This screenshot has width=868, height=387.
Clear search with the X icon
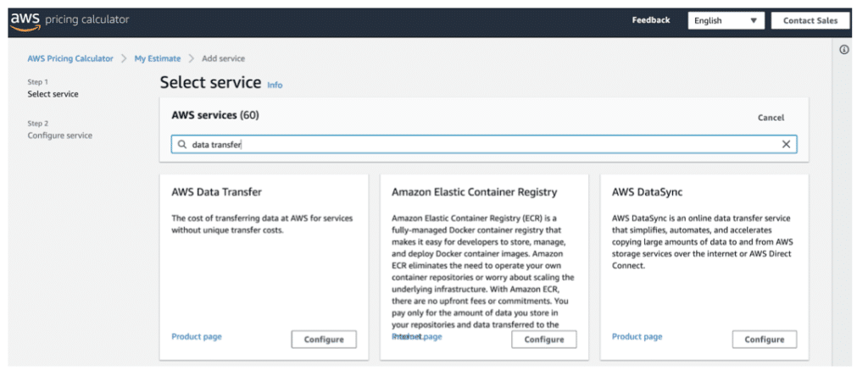point(786,145)
